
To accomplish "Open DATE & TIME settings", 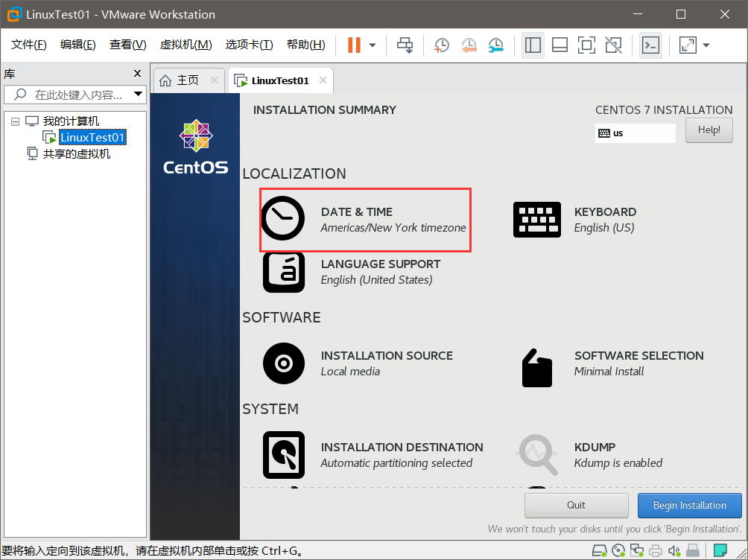I will [x=365, y=220].
